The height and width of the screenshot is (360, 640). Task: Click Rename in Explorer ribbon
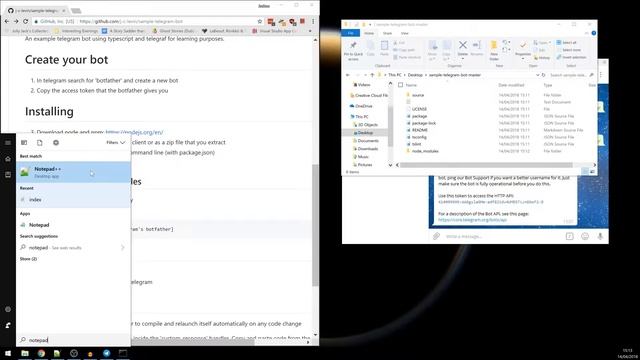(476, 49)
